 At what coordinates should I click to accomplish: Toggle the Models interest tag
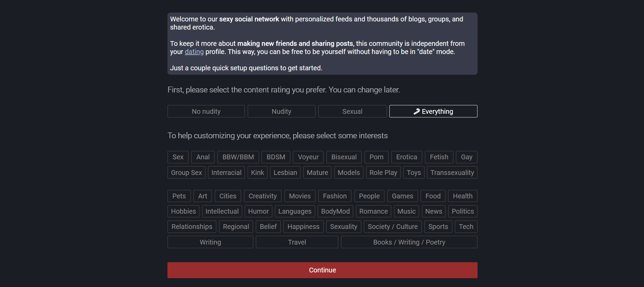348,173
